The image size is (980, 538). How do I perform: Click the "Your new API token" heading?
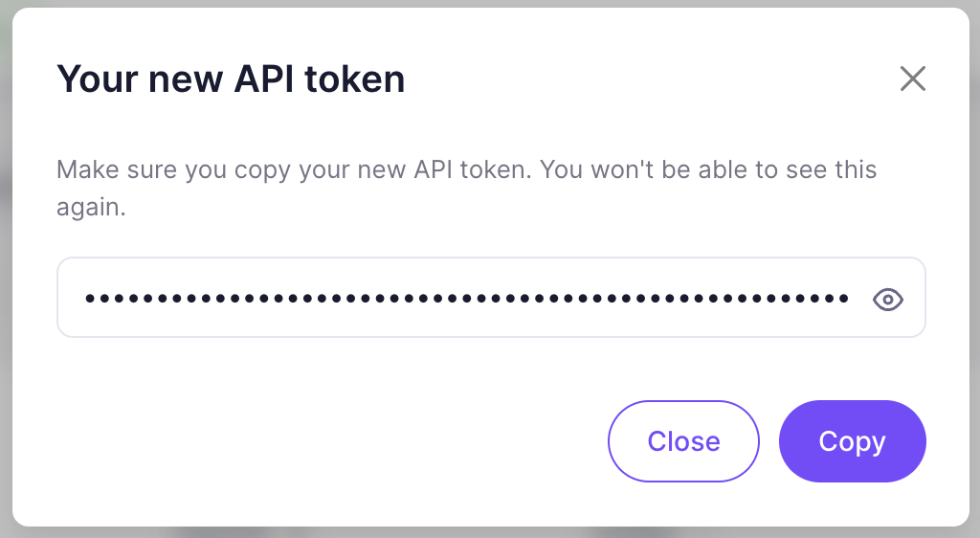point(231,78)
